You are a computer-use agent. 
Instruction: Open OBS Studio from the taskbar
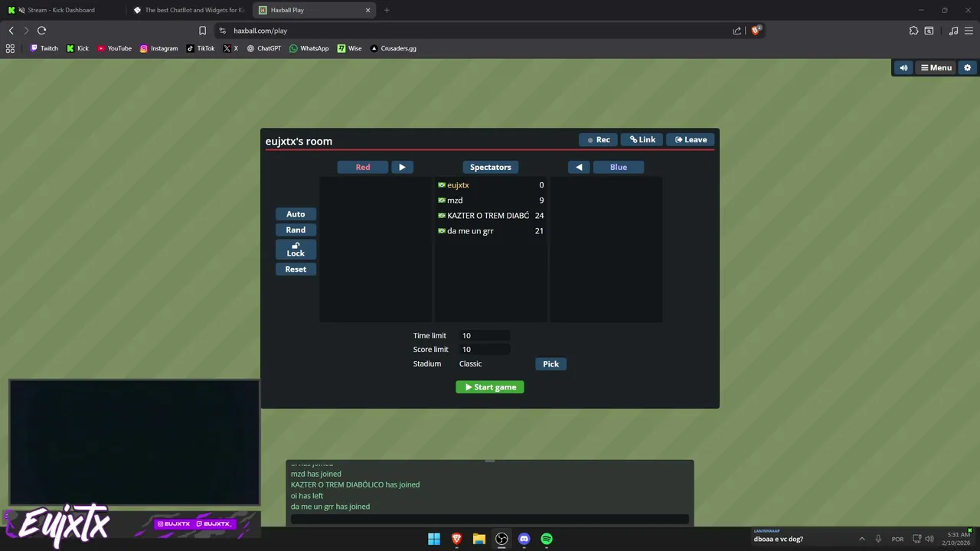[501, 539]
